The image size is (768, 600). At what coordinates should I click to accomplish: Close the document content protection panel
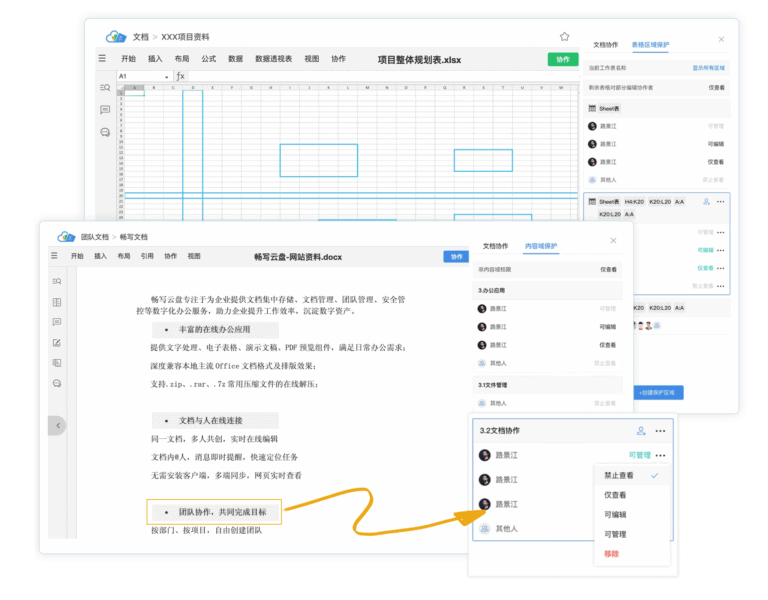(613, 240)
